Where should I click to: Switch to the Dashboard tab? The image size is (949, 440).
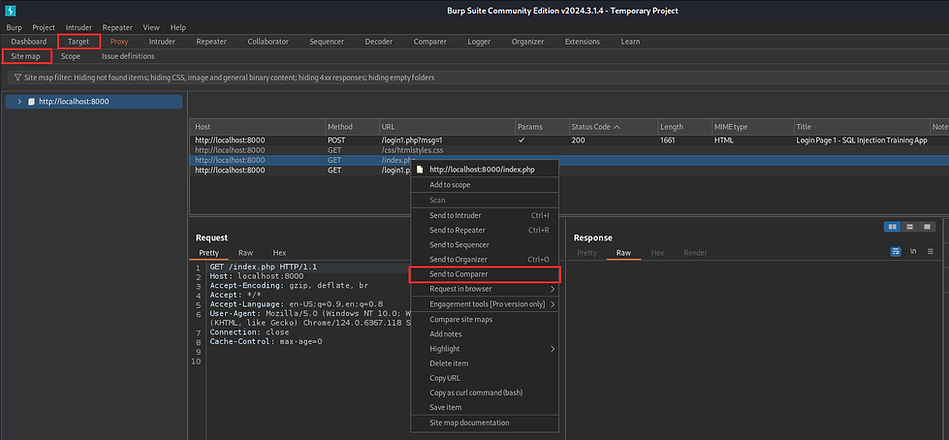coord(28,42)
